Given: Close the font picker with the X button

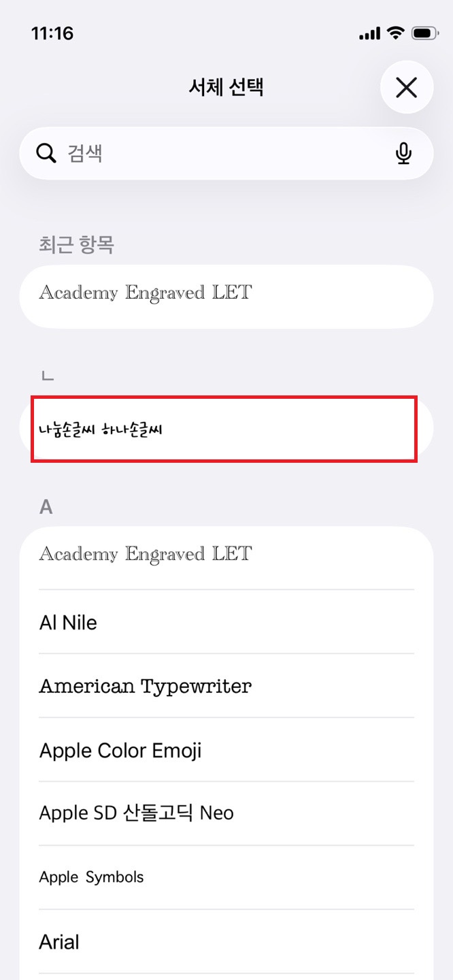Looking at the screenshot, I should coord(407,87).
